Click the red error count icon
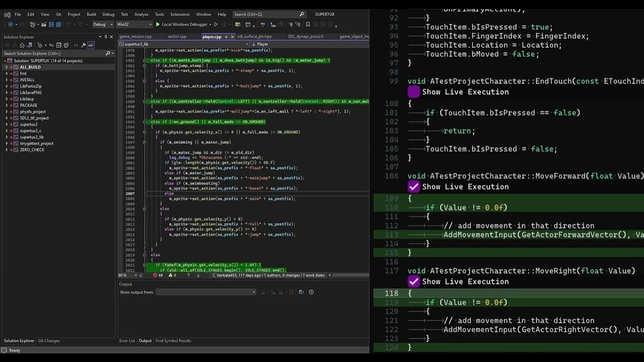Image resolution: width=644 pixels, height=362 pixels. (155, 275)
